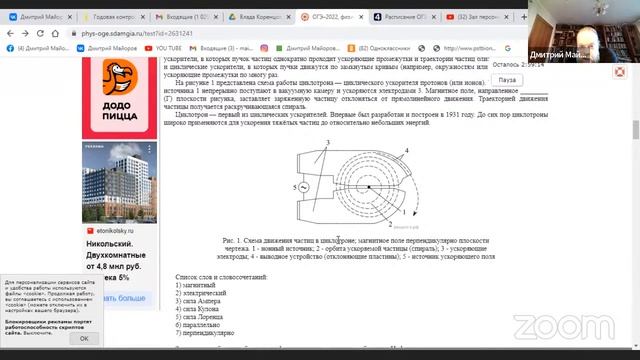The height and width of the screenshot is (360, 640).
Task: Click the Рис. 1 figure caption
Action: click(x=356, y=249)
